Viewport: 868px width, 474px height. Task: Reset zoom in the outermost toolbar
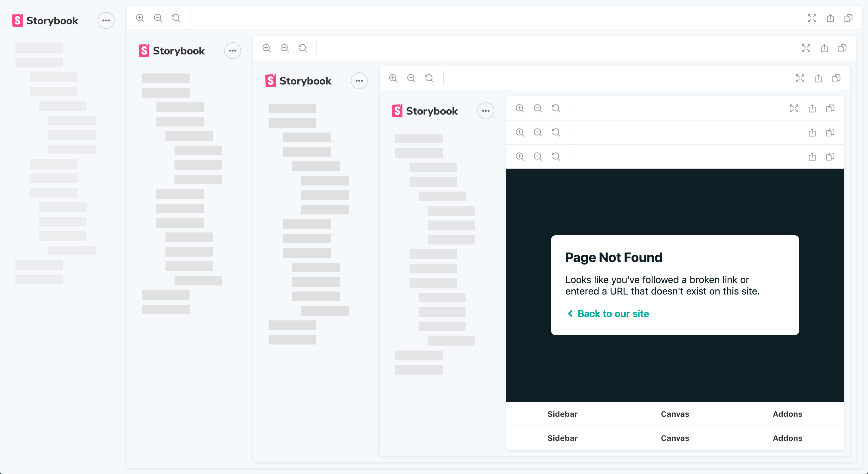click(x=176, y=18)
